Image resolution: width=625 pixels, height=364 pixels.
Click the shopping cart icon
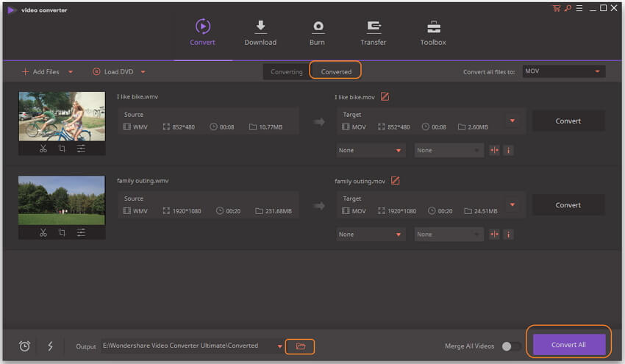pos(557,8)
